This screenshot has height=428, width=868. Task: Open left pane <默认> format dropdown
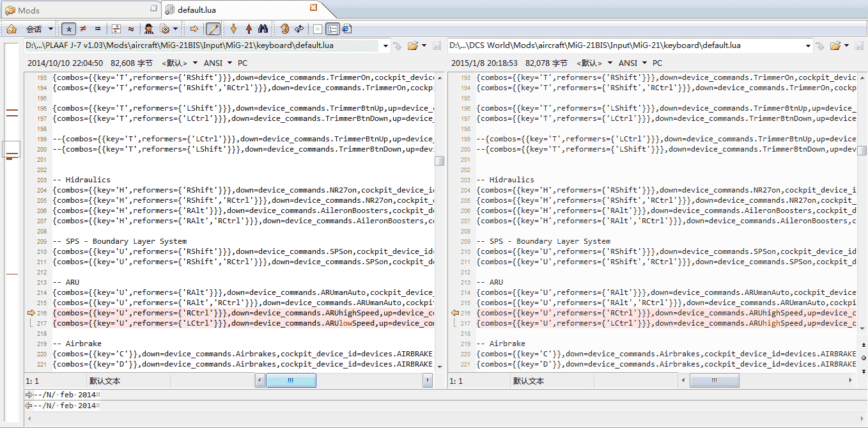click(x=178, y=63)
